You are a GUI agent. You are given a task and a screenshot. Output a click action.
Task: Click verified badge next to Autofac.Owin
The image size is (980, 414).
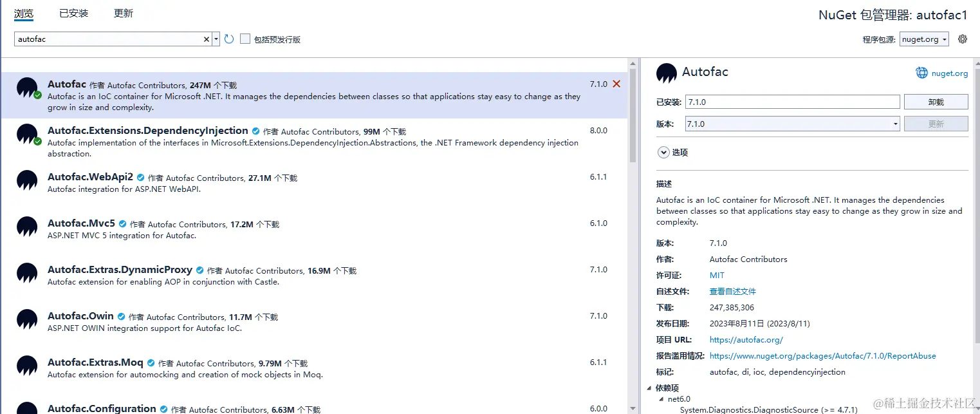click(x=122, y=317)
